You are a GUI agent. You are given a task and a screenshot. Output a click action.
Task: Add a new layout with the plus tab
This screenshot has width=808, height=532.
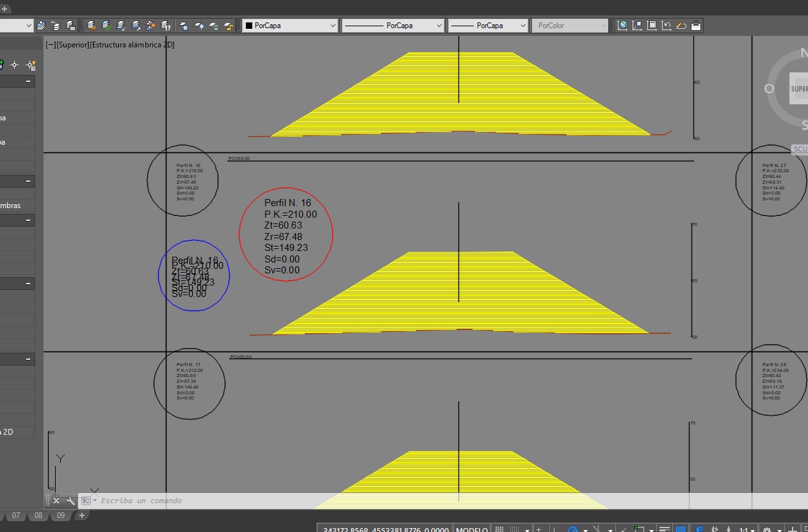[81, 515]
